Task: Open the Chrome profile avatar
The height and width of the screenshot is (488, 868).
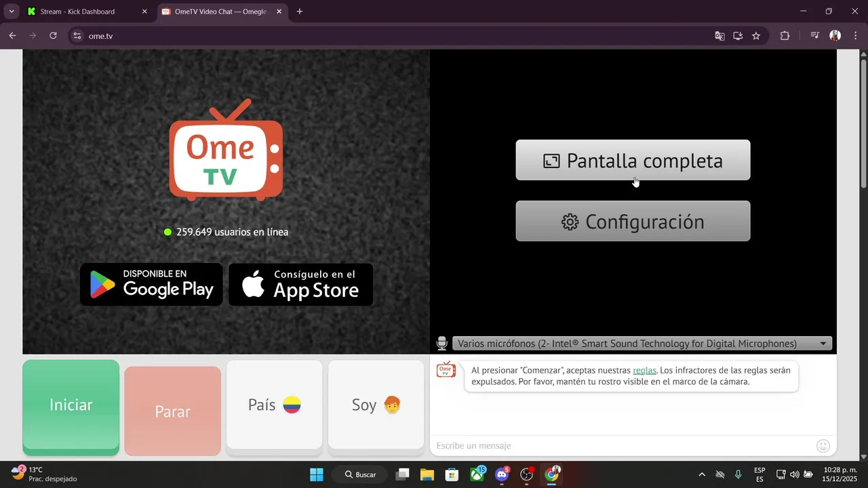Action: click(x=835, y=36)
